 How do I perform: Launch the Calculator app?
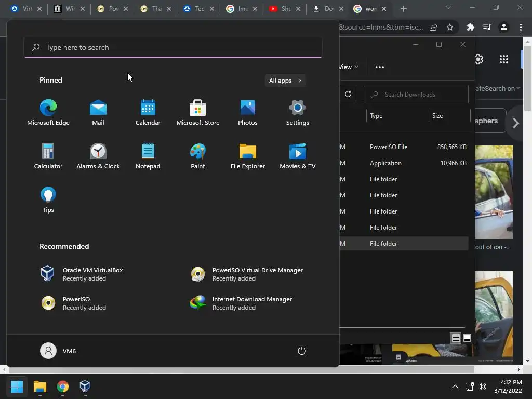(x=48, y=156)
